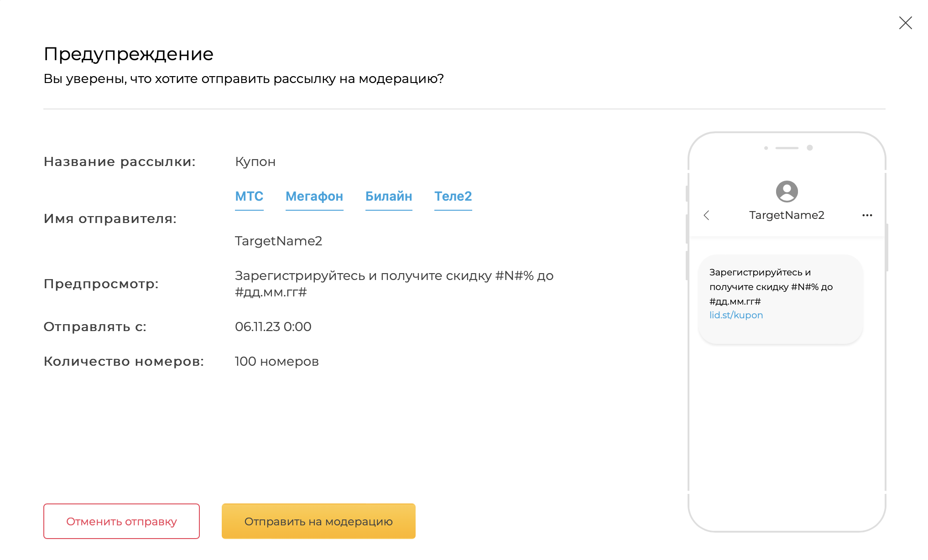Select the Купон campaign name text
Screen dimensions: 928x560
click(x=255, y=161)
